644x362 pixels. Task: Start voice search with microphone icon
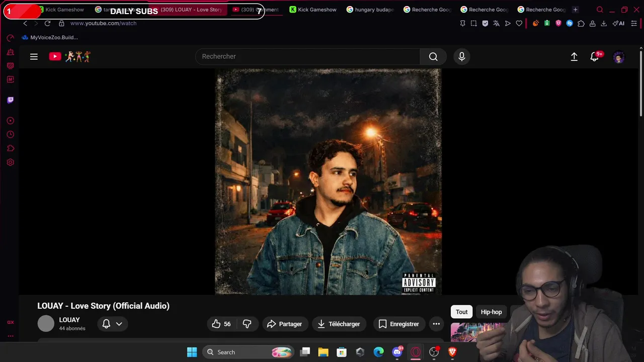[461, 57]
